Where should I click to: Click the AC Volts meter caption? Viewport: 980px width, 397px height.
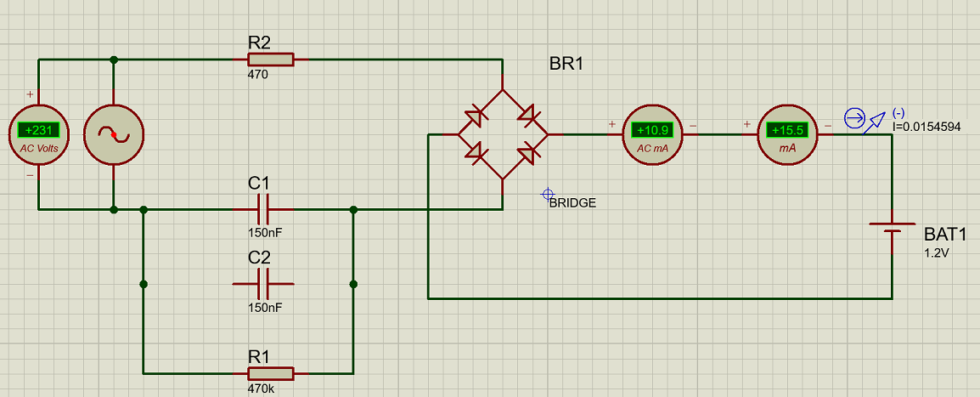pos(39,148)
